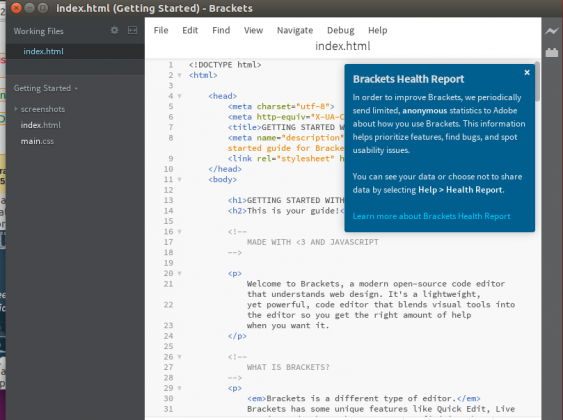Image resolution: width=563 pixels, height=420 pixels.
Task: Collapse the head tag fold arrow on line 4
Action: coord(180,96)
